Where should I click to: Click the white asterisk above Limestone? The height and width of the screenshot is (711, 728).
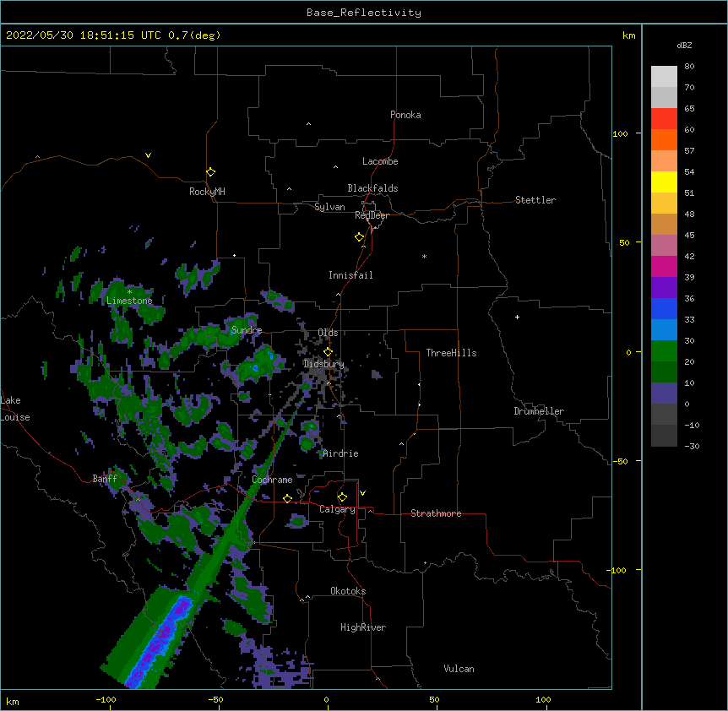tap(129, 292)
